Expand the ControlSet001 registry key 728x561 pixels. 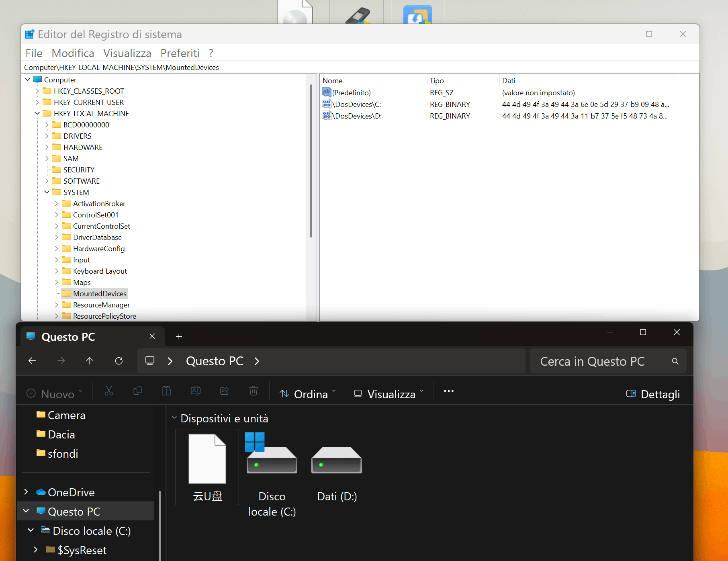(57, 215)
